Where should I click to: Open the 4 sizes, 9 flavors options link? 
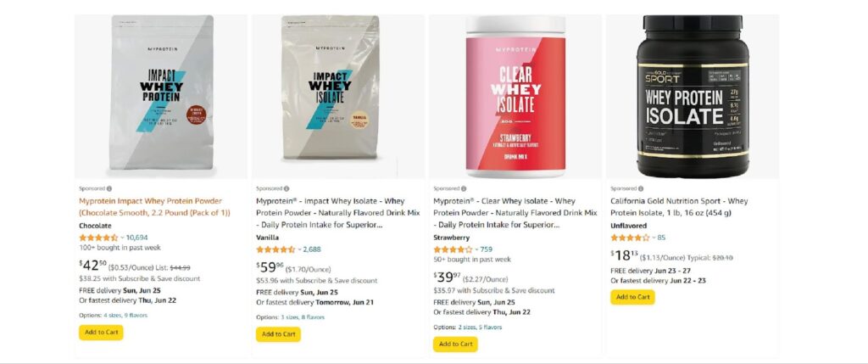click(125, 316)
